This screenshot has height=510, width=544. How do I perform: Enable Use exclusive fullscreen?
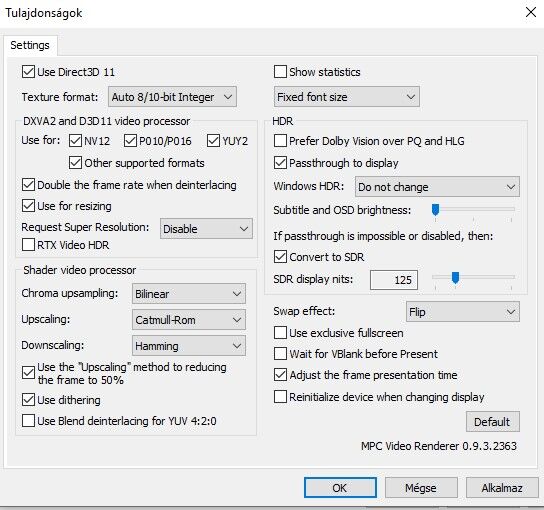coord(280,333)
